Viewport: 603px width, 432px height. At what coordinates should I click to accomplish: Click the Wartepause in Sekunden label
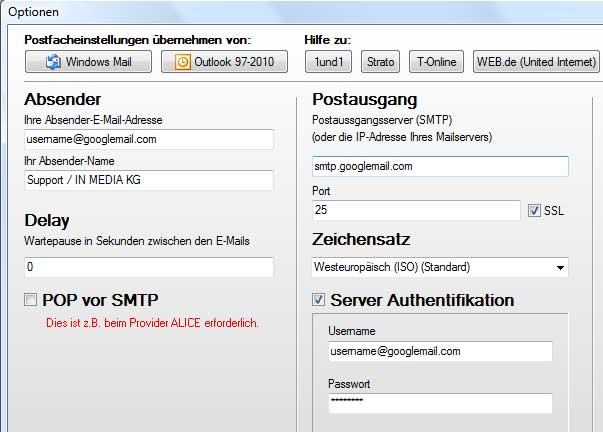pos(137,241)
